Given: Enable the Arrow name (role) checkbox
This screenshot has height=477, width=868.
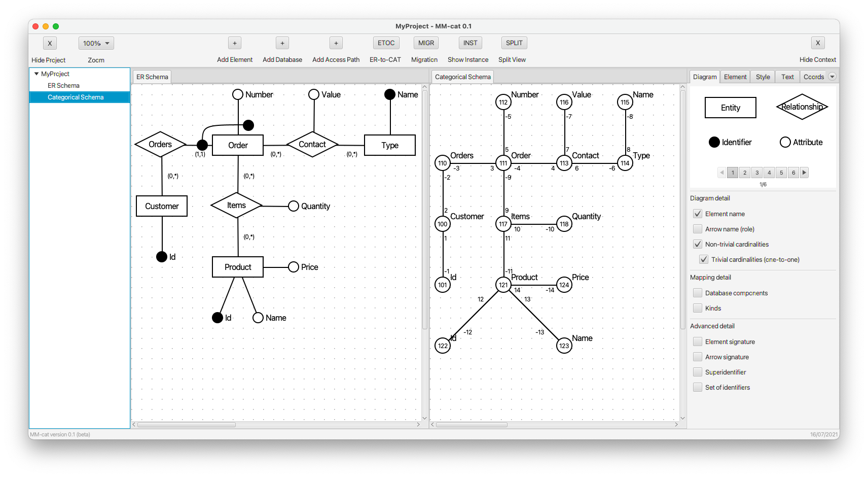Looking at the screenshot, I should (698, 229).
